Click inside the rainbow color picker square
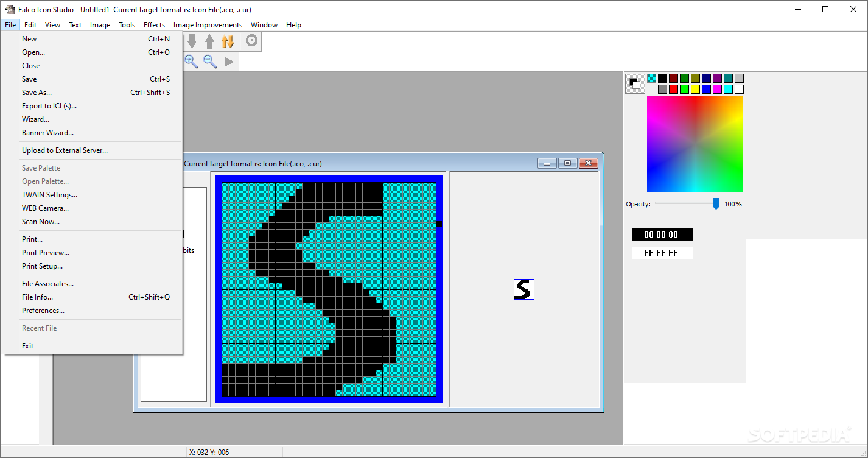Image resolution: width=868 pixels, height=458 pixels. [695, 144]
